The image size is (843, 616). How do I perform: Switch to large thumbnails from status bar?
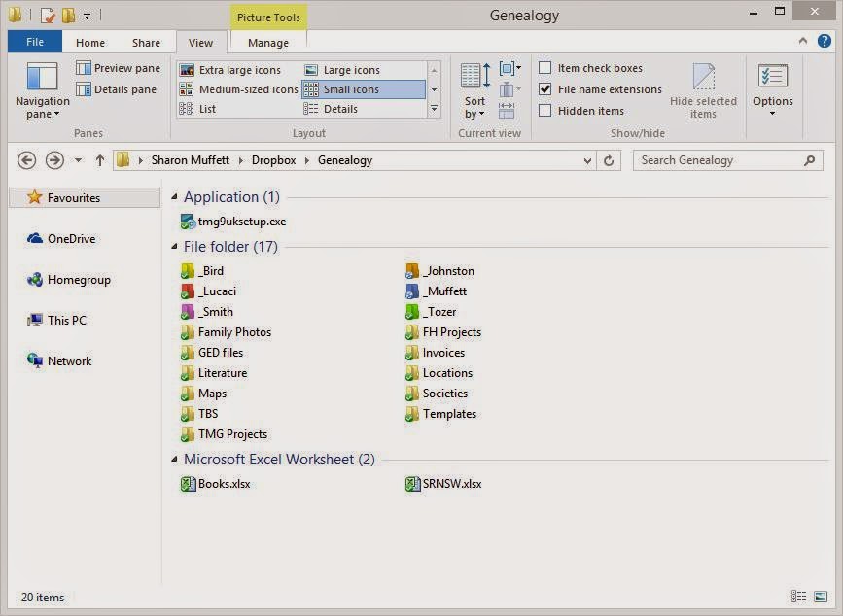821,597
